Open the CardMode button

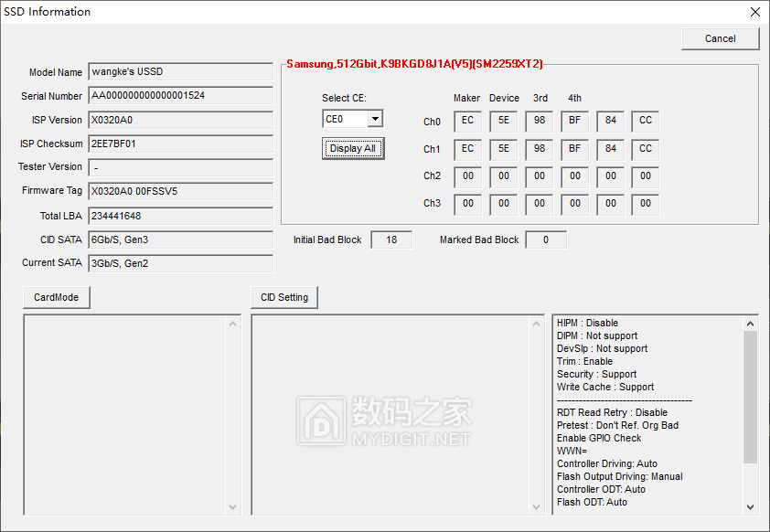(57, 297)
